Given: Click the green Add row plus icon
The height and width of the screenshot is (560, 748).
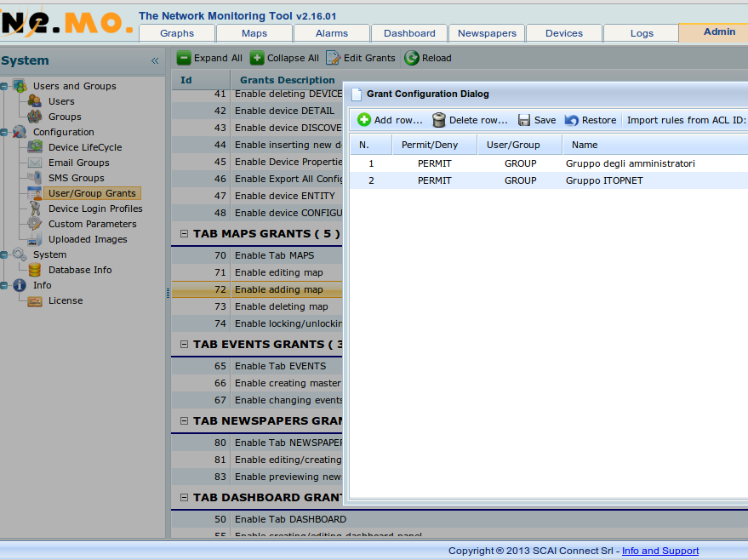Looking at the screenshot, I should [364, 120].
